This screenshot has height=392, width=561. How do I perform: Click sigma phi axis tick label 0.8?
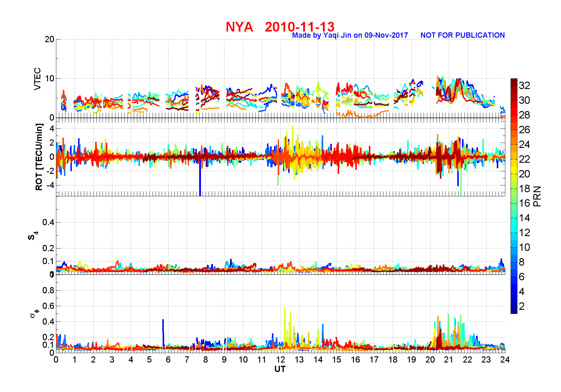coord(48,290)
